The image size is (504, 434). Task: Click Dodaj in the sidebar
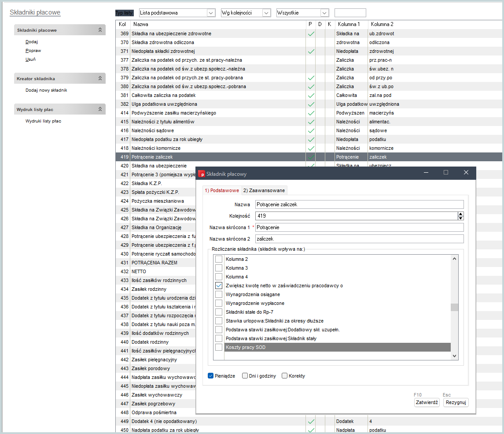[x=32, y=42]
